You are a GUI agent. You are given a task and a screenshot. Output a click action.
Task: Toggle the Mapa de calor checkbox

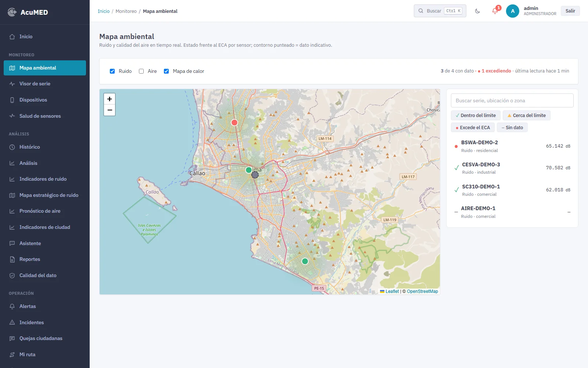[166, 71]
